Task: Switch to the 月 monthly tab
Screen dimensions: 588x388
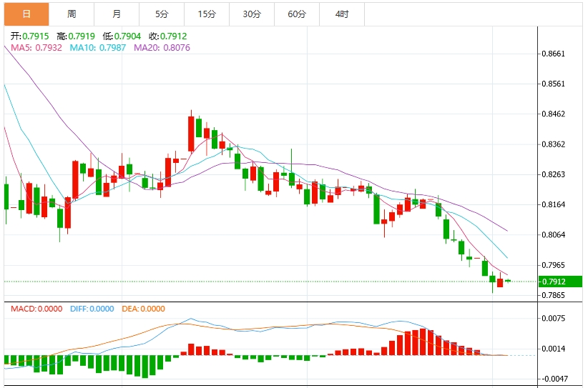Action: coord(117,14)
